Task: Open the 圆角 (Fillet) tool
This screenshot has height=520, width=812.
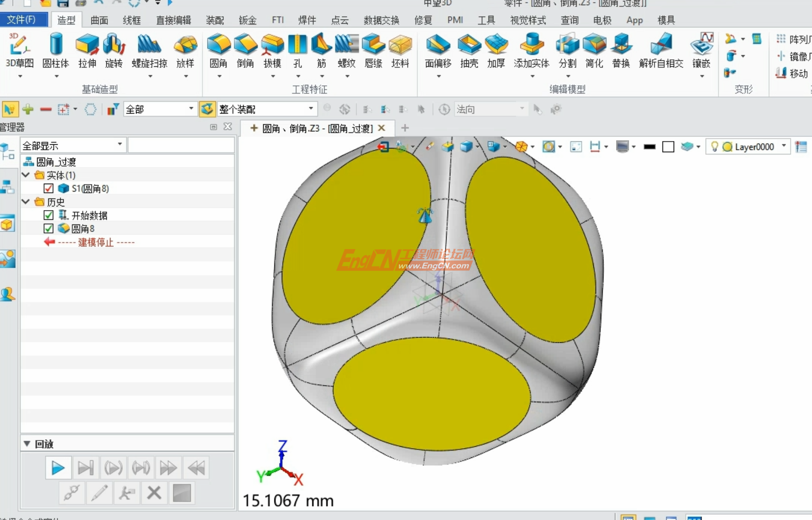Action: (x=218, y=51)
